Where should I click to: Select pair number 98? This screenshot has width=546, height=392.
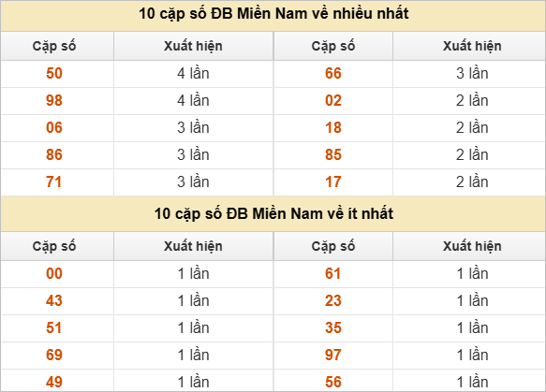click(x=54, y=100)
